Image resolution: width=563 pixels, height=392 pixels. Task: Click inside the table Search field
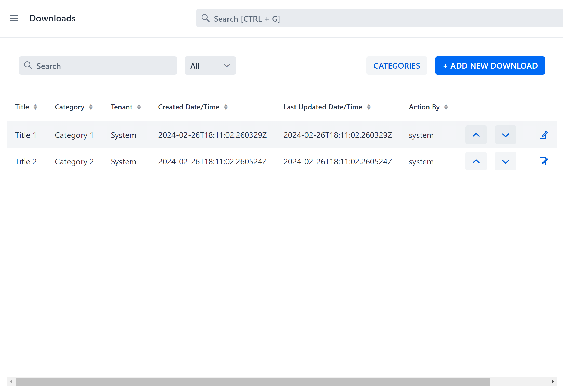click(x=98, y=65)
